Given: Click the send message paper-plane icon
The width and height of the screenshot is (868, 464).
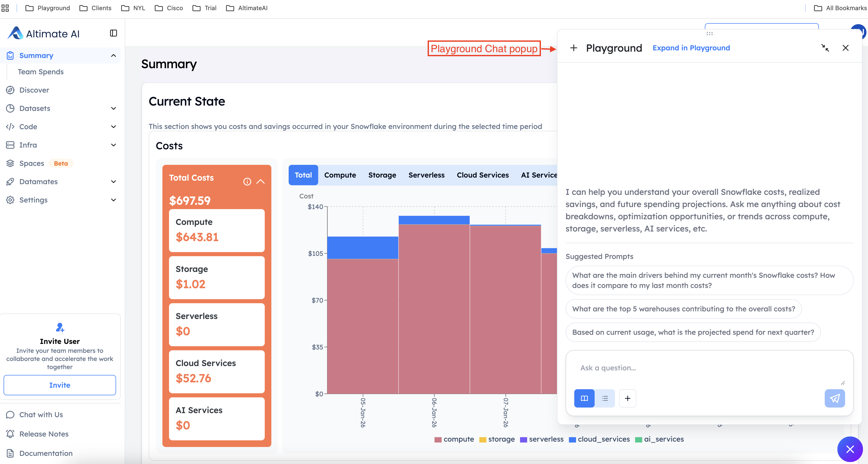Looking at the screenshot, I should click(x=834, y=398).
